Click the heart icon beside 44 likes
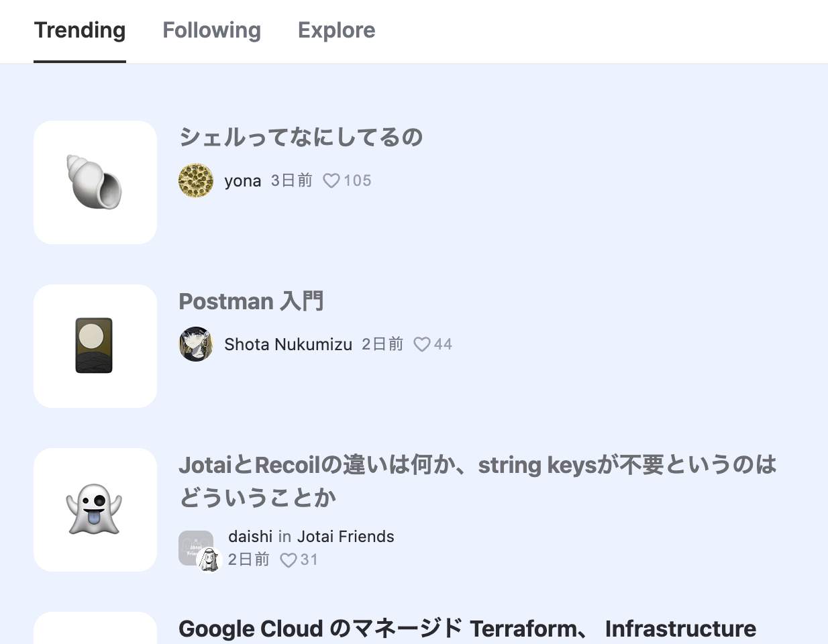 pos(421,344)
